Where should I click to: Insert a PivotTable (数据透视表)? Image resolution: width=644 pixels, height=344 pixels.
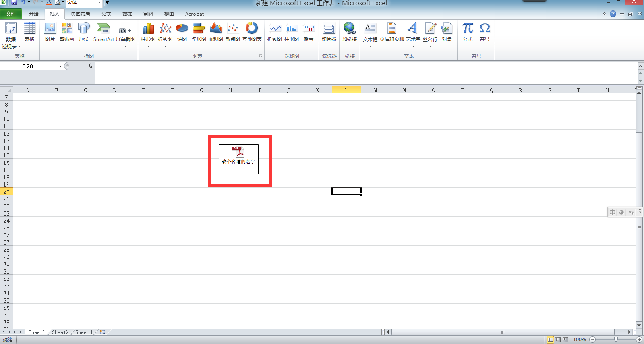(x=11, y=35)
